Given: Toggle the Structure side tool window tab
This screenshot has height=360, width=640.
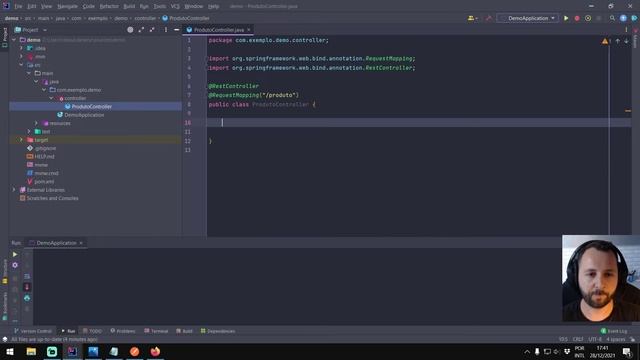Looking at the screenshot, I should point(4,271).
